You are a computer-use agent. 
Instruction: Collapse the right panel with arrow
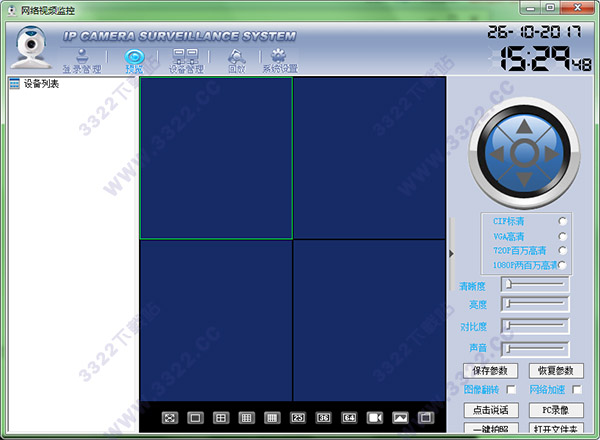(x=452, y=253)
